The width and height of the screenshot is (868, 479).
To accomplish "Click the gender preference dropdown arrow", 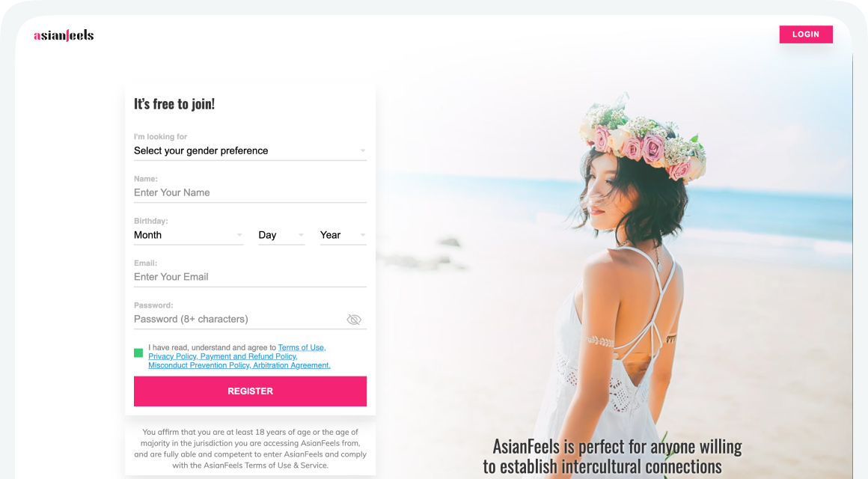I will pyautogui.click(x=363, y=150).
